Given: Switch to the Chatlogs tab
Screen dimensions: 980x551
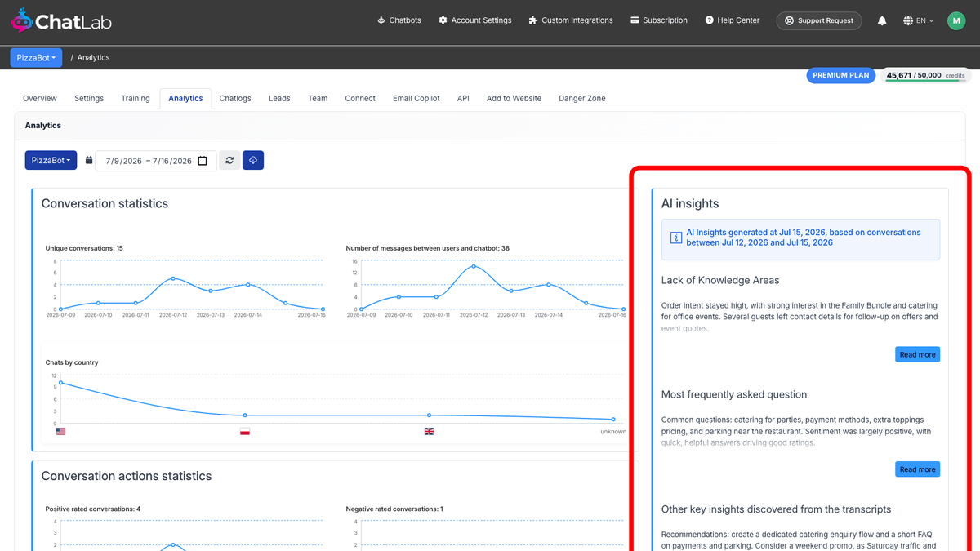Looking at the screenshot, I should tap(235, 99).
